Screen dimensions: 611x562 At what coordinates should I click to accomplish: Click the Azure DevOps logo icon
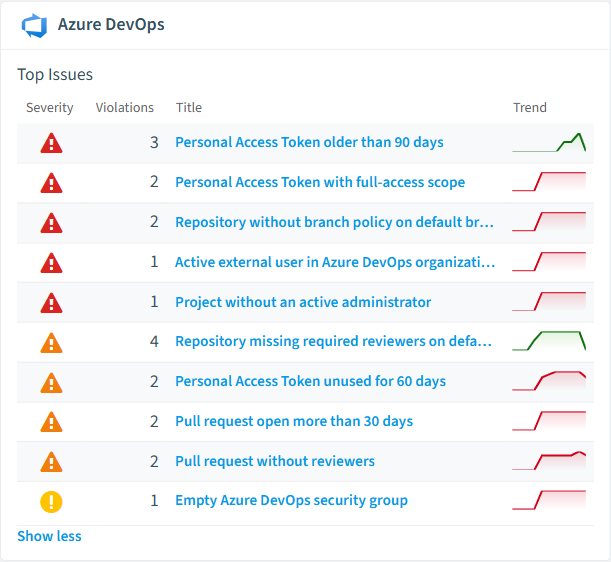pyautogui.click(x=34, y=25)
